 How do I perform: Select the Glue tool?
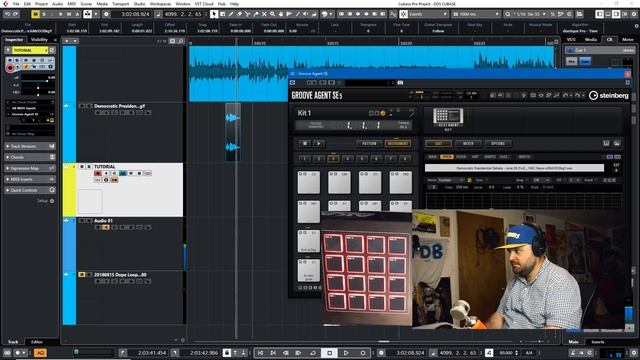click(256, 14)
